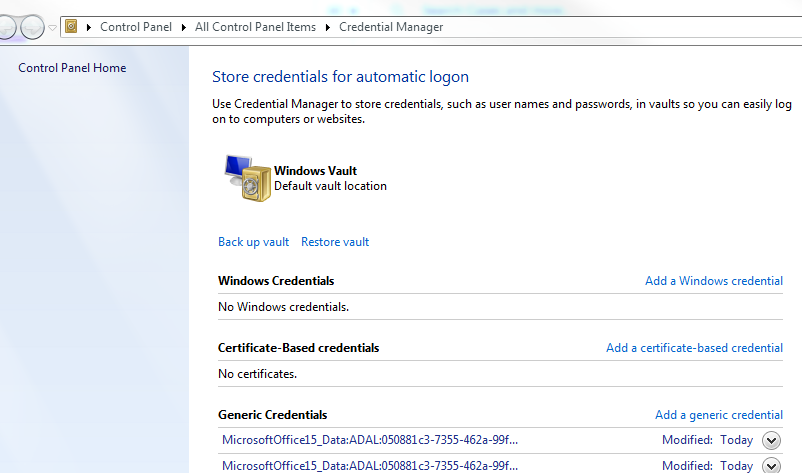Expand arrow before Control Panel in address bar
This screenshot has height=473, width=802.
click(88, 27)
